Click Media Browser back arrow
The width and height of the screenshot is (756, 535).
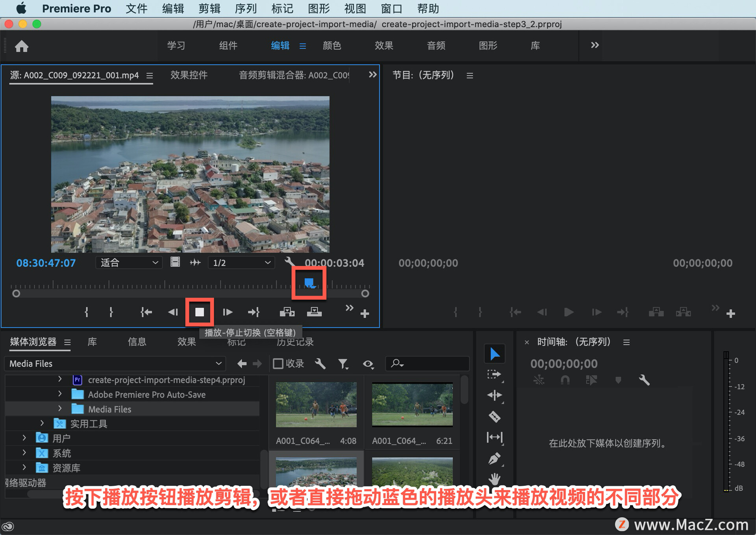pos(242,364)
